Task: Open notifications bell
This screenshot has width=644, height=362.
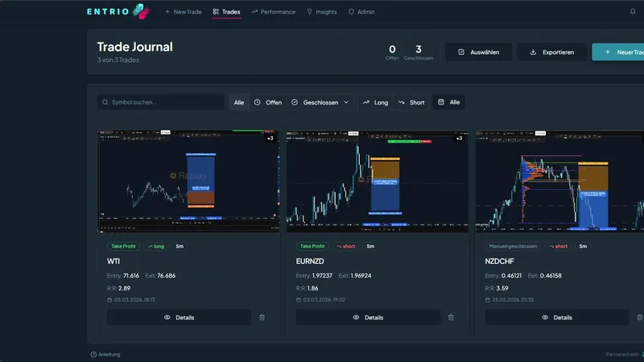Action: pos(633,11)
